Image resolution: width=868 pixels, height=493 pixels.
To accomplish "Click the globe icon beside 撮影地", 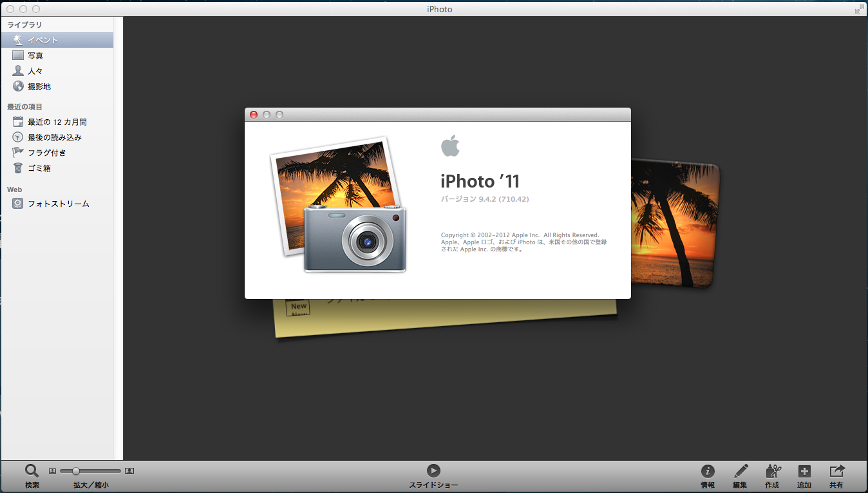I will coord(18,86).
